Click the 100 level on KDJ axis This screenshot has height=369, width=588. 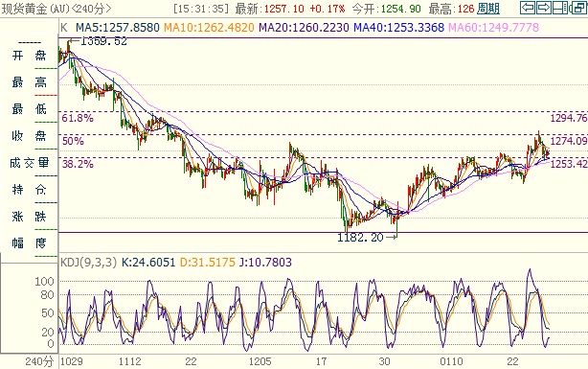pyautogui.click(x=45, y=282)
